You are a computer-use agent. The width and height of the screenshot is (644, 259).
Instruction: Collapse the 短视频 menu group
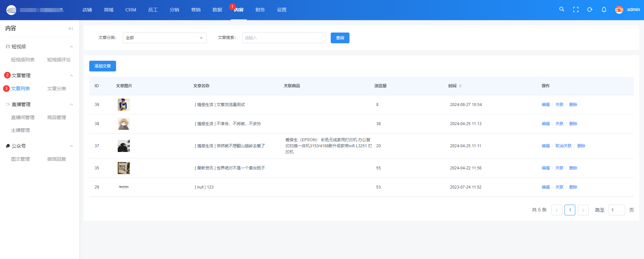pyautogui.click(x=71, y=47)
